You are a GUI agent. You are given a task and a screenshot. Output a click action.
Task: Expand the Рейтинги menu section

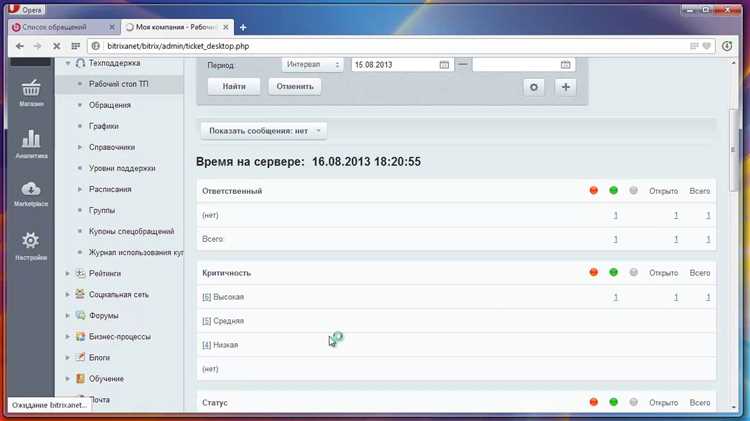point(67,274)
